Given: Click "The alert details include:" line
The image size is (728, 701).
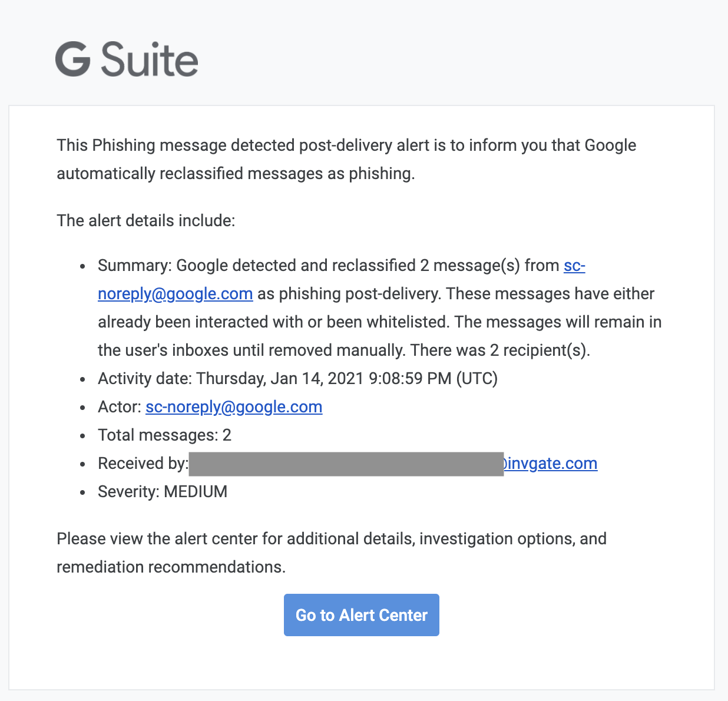Looking at the screenshot, I should [145, 221].
